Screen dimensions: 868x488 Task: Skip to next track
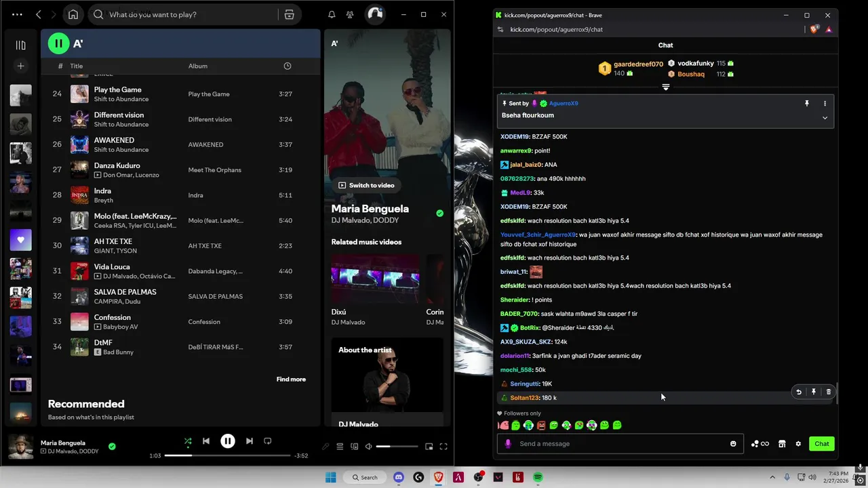[x=250, y=441]
